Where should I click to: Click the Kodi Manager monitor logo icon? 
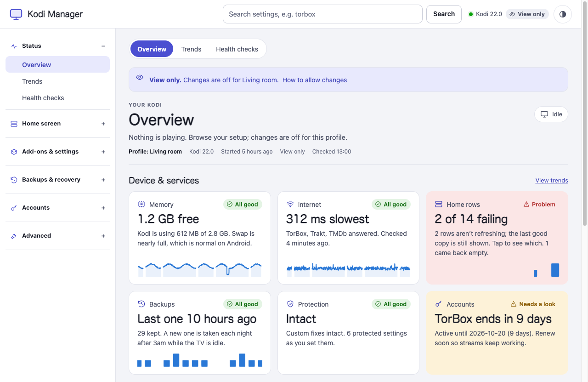coord(16,14)
